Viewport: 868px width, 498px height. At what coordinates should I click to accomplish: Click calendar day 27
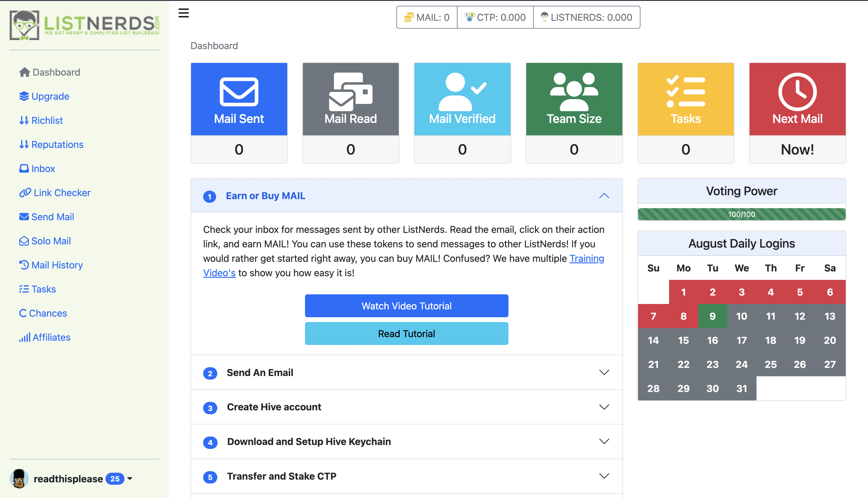pos(830,364)
